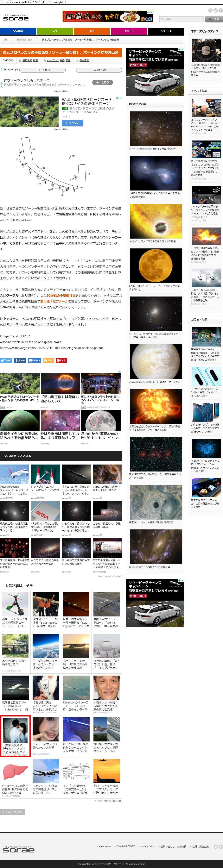This screenshot has width=223, height=868.
Task: Close the Jaguar ad via X icon
Action: [x=182, y=49]
